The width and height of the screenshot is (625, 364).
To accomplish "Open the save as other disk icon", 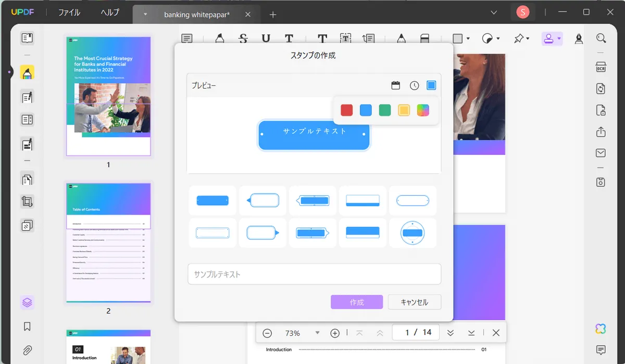I will (x=601, y=182).
